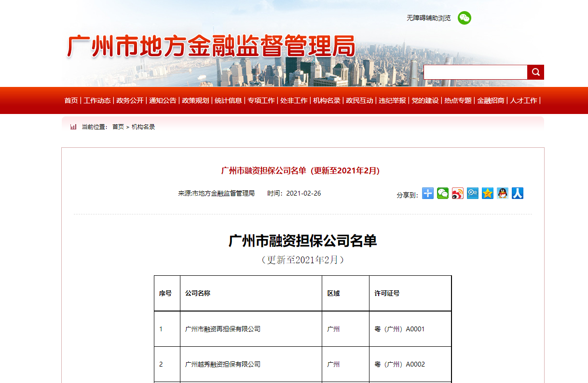Share the article via WeChat icon
This screenshot has width=588, height=383.
[x=443, y=193]
